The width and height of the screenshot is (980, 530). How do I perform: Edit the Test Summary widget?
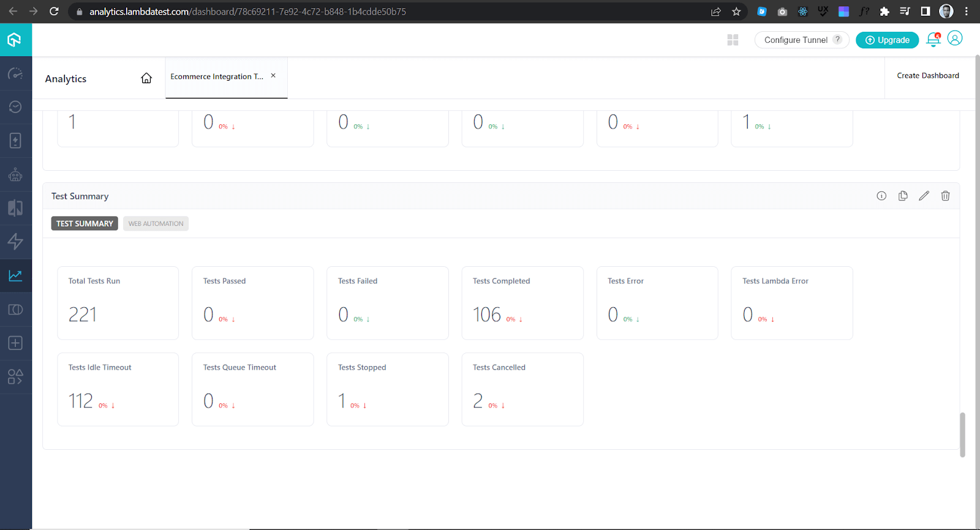coord(924,196)
